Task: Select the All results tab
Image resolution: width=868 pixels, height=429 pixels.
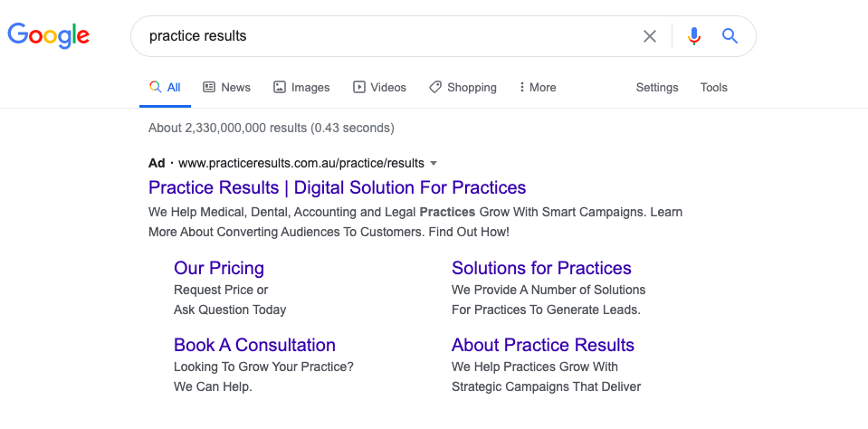Action: tap(166, 88)
